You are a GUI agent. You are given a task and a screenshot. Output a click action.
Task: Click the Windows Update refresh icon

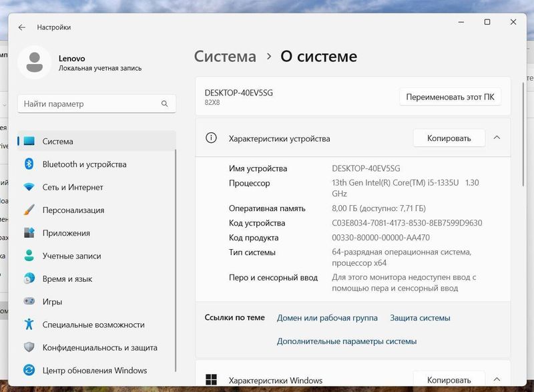29,370
